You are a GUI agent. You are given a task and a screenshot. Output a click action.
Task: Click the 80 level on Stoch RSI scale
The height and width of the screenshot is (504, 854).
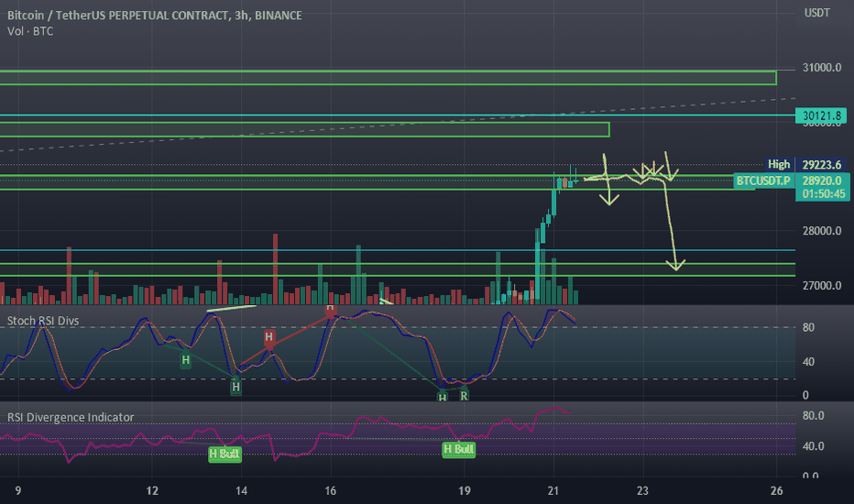(808, 327)
